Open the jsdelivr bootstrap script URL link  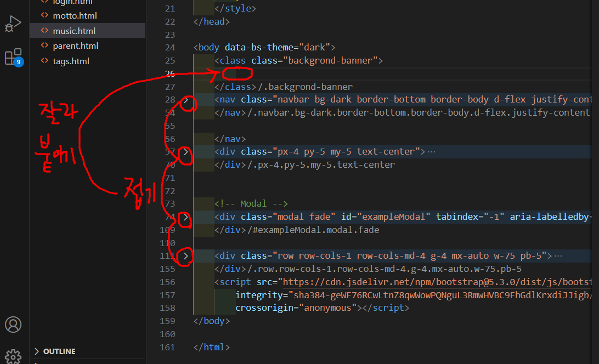(437, 282)
